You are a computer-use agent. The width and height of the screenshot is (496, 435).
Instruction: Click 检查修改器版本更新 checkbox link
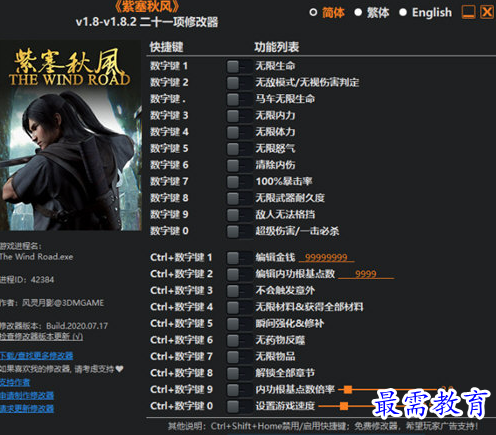[x=41, y=336]
